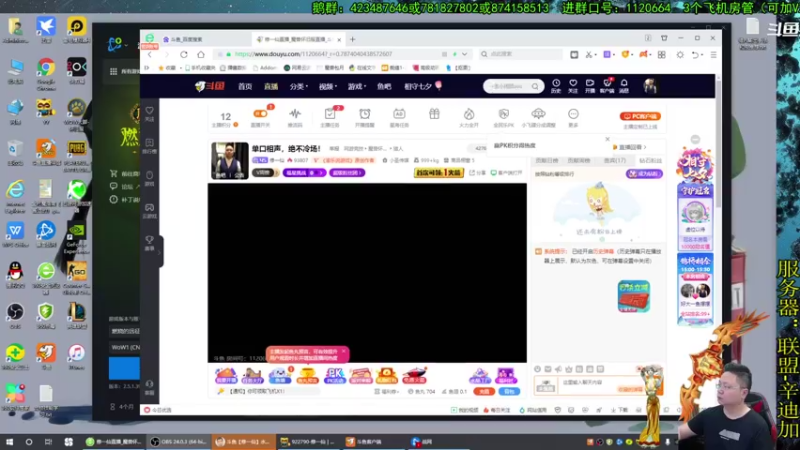800x450 pixels.
Task: Click the streamer avatar thumbnail
Action: click(230, 160)
